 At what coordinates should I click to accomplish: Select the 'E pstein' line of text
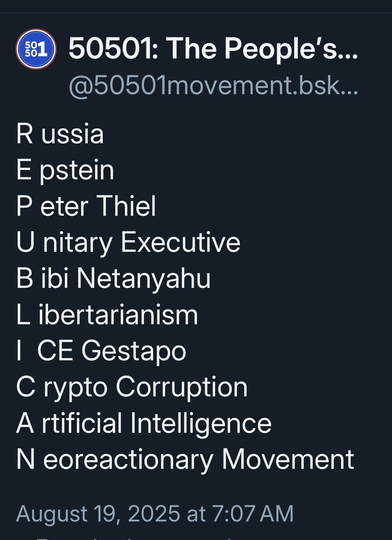click(x=65, y=170)
